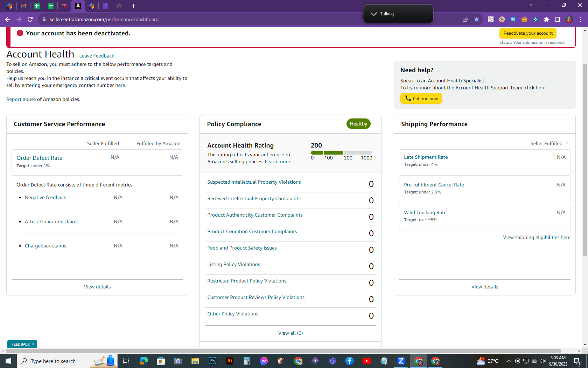The image size is (588, 368).
Task: View site information lock icon
Action: (44, 19)
